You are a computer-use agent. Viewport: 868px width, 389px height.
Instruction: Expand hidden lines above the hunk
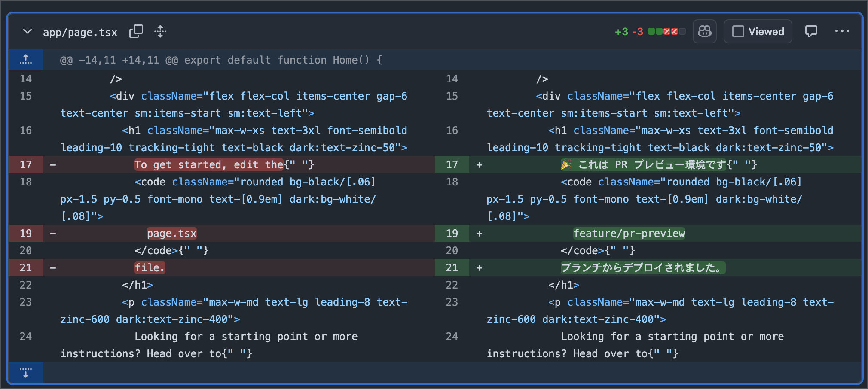pos(26,60)
